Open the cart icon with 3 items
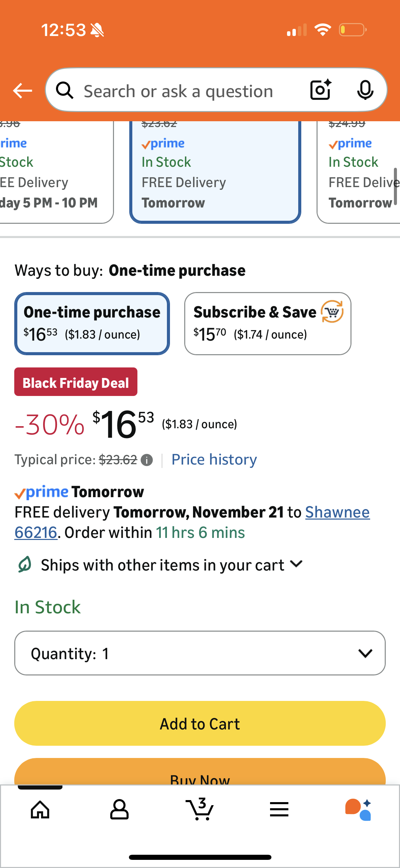 [200, 809]
